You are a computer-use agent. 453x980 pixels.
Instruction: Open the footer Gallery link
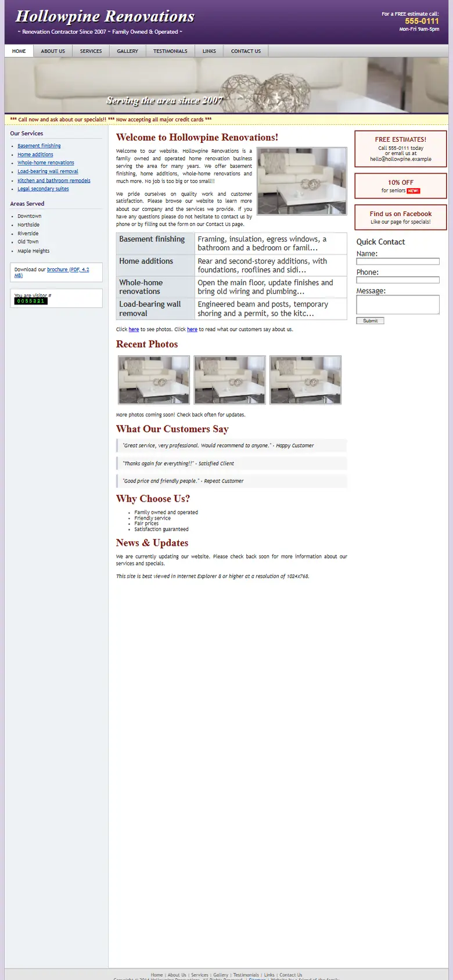coord(221,975)
